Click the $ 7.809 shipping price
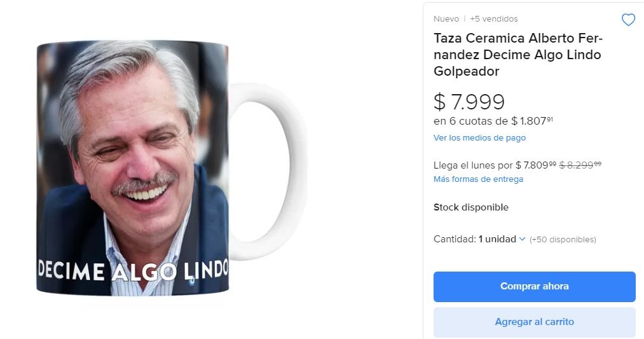 (x=535, y=165)
